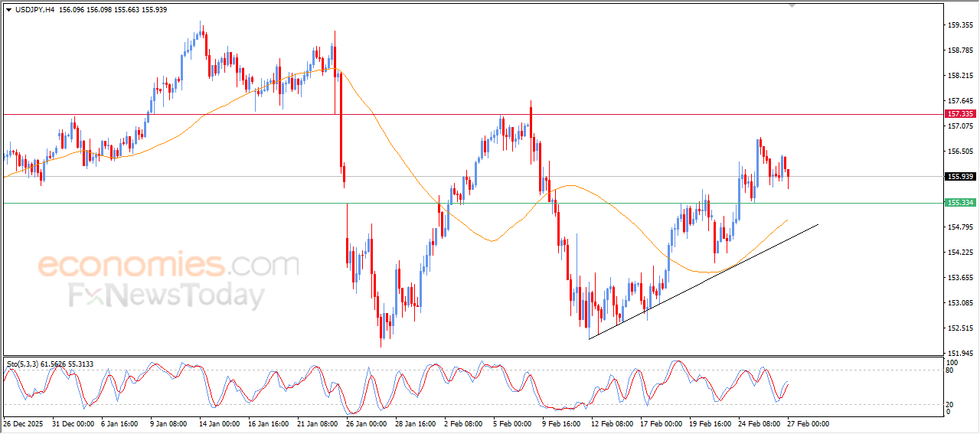Image resolution: width=980 pixels, height=434 pixels.
Task: Click the 9 Jan 08:00 time label
Action: pos(170,423)
